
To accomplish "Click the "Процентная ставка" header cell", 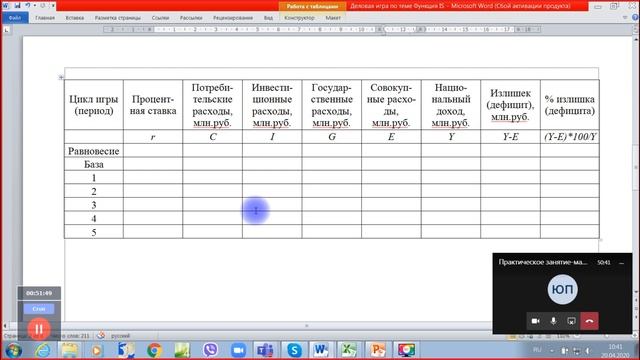I will [153, 105].
